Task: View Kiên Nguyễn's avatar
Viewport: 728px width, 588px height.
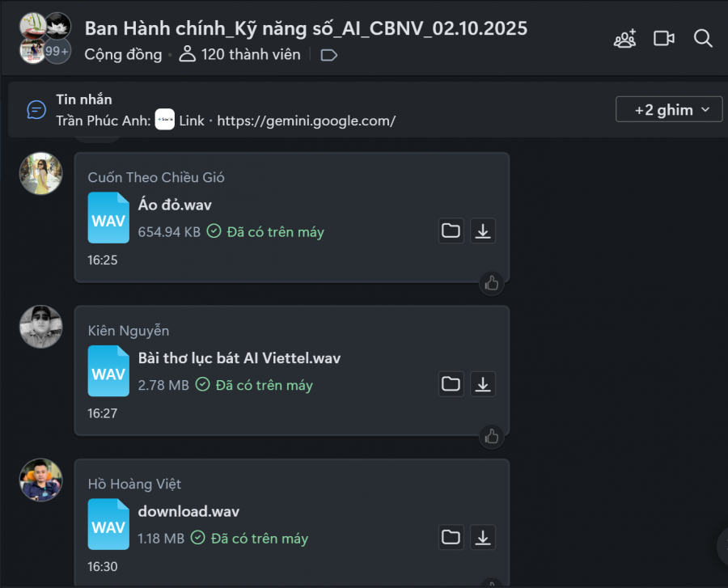Action: (40, 327)
